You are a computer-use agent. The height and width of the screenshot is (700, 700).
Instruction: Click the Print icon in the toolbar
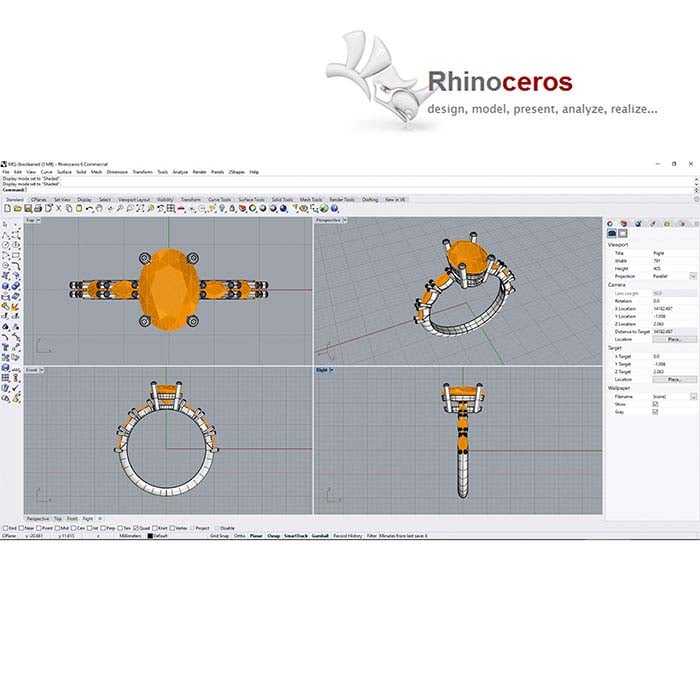click(38, 208)
